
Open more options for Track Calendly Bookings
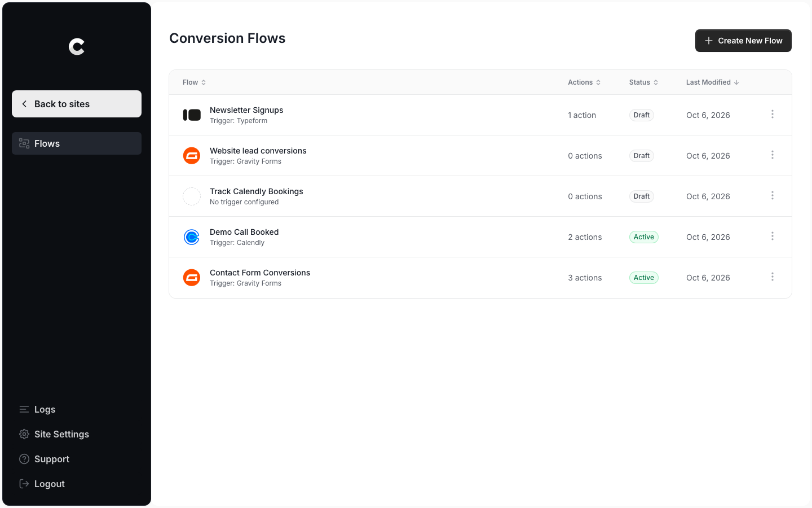[773, 196]
